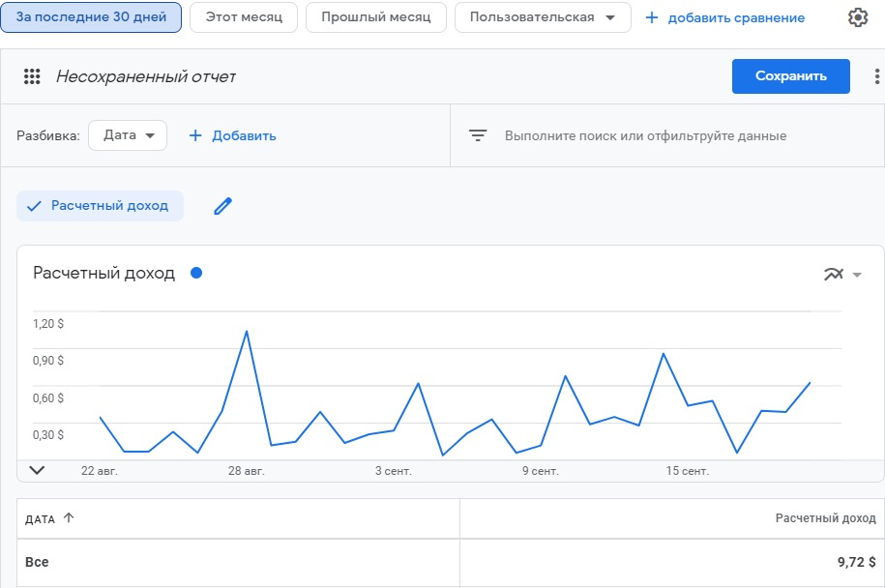Click the добавить сравнение link
The image size is (885, 588).
pyautogui.click(x=724, y=17)
